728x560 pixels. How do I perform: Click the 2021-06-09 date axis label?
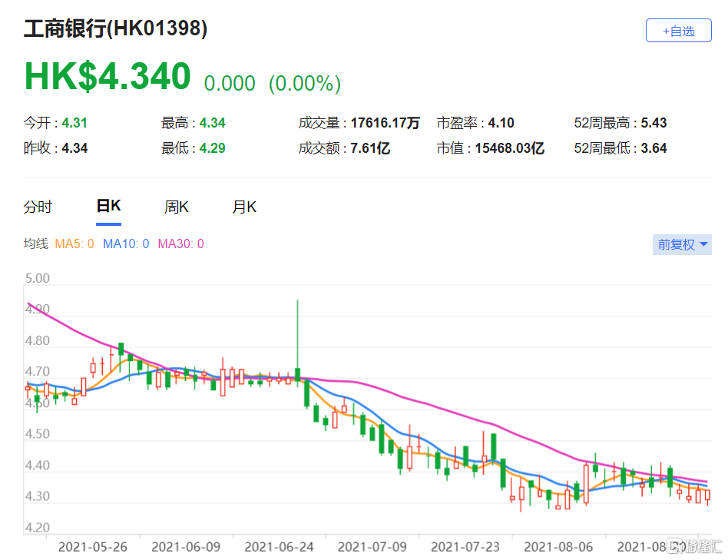point(186,547)
